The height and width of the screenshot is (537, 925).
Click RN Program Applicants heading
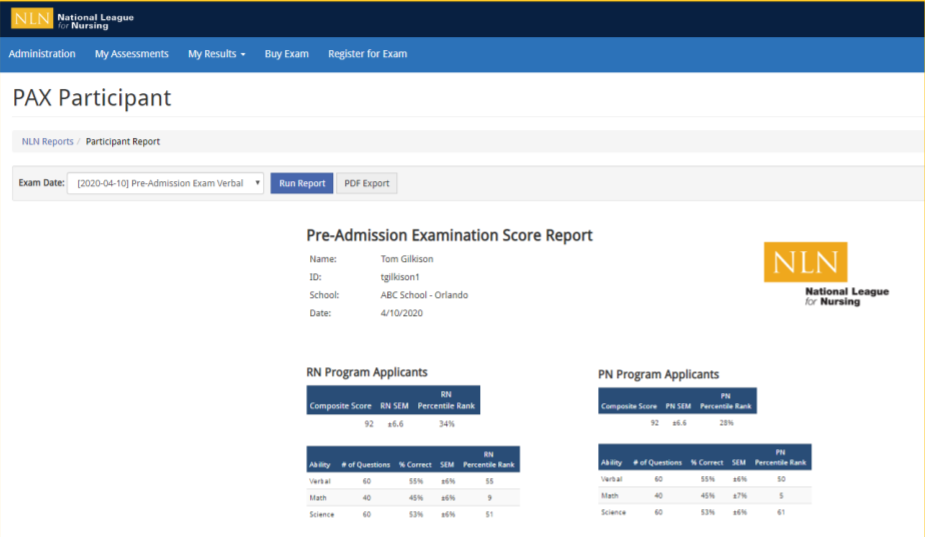367,372
